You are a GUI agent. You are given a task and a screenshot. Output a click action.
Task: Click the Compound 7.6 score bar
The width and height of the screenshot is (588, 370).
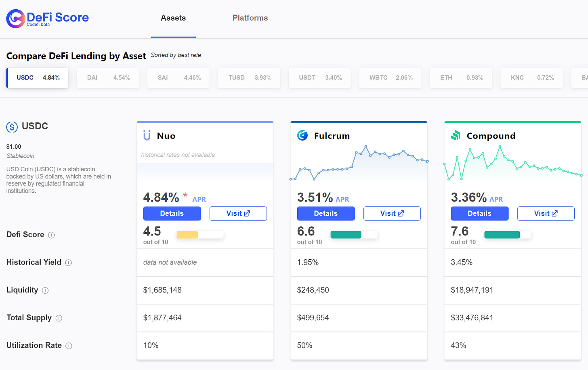508,235
